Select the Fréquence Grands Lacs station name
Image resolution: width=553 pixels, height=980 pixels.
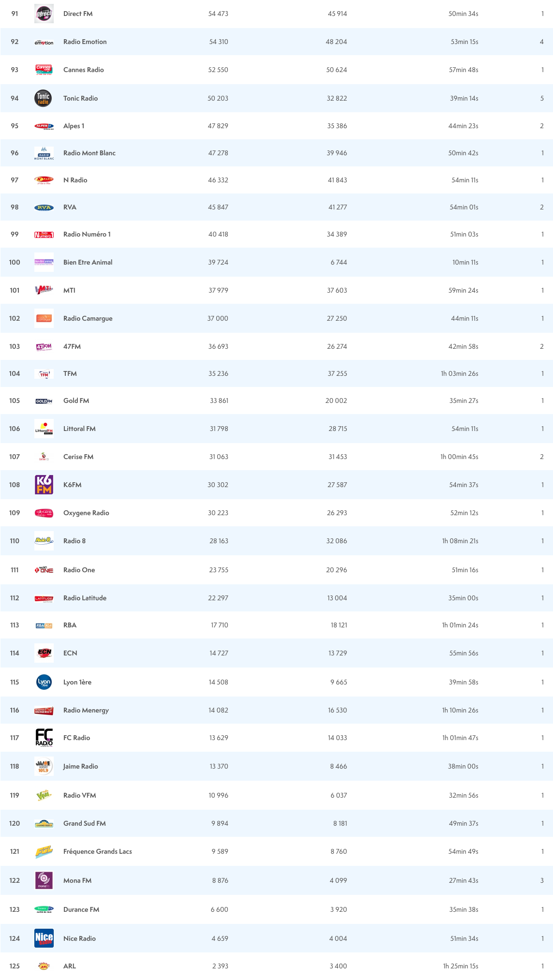pos(97,851)
